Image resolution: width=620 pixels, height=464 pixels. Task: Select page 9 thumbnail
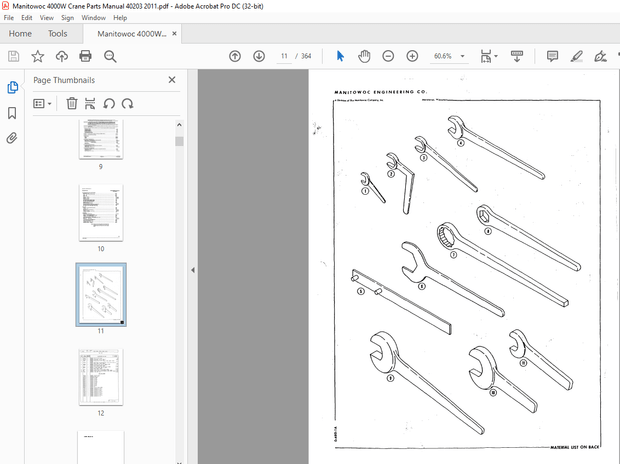coord(101,139)
